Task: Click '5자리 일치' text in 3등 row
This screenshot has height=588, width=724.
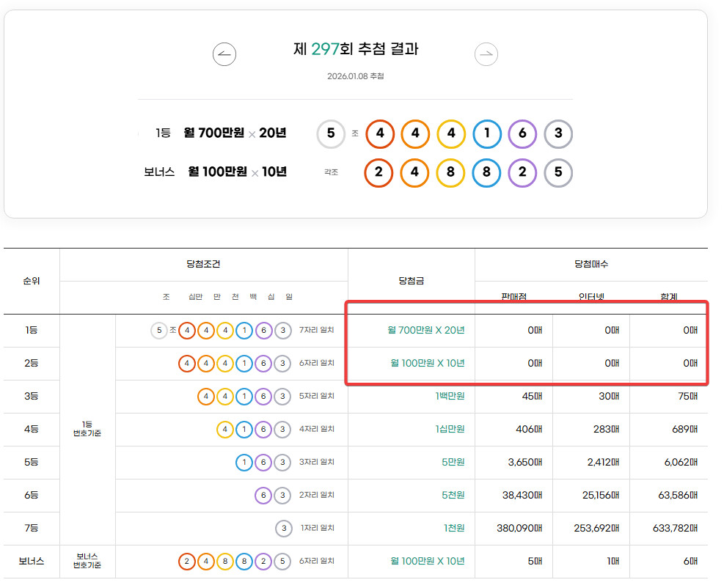Action: pos(317,396)
